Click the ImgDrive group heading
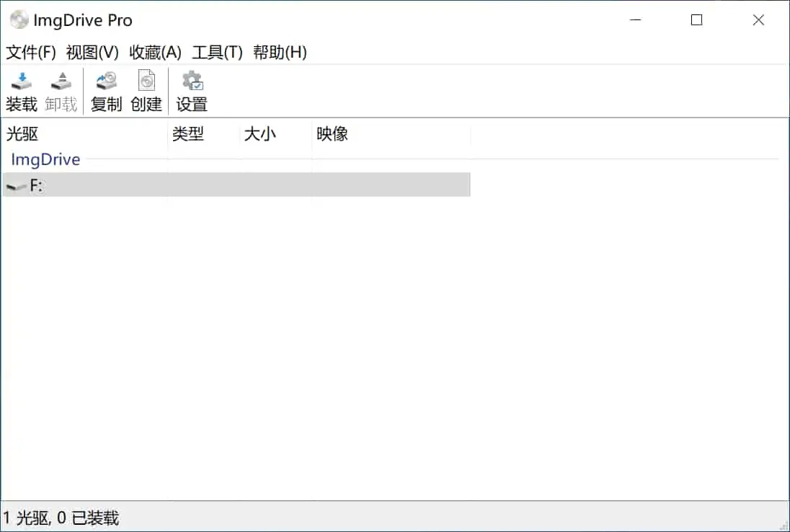790x532 pixels. click(45, 159)
